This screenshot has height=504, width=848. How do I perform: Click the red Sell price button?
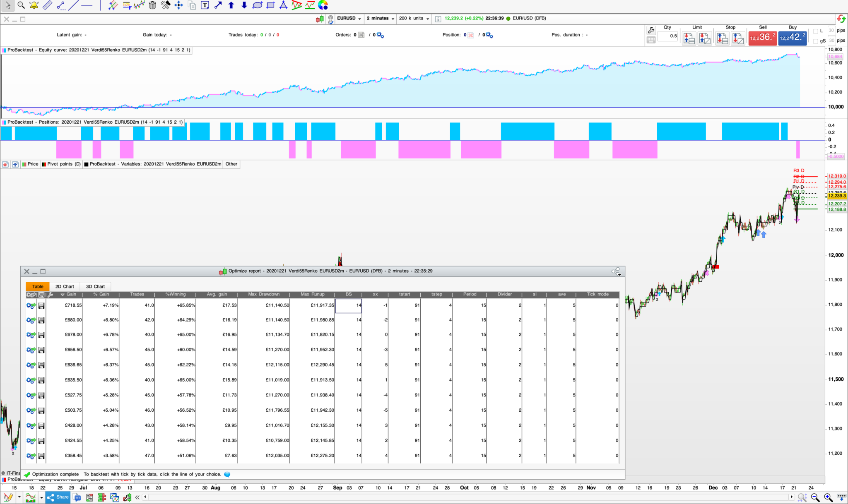[x=762, y=38]
